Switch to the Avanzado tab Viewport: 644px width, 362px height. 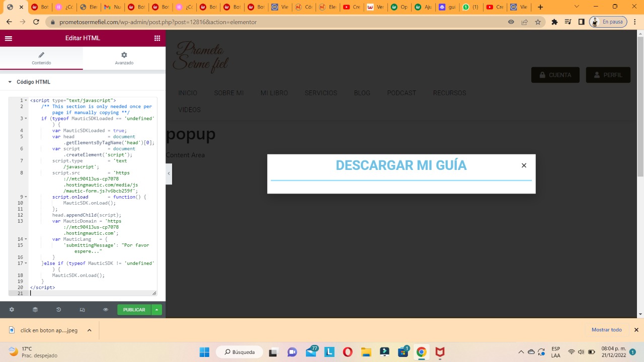(124, 58)
